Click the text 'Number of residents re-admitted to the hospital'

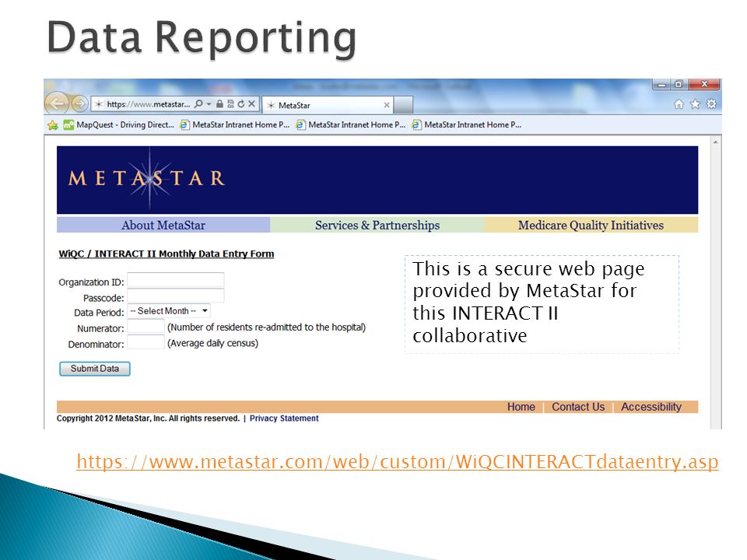click(267, 327)
